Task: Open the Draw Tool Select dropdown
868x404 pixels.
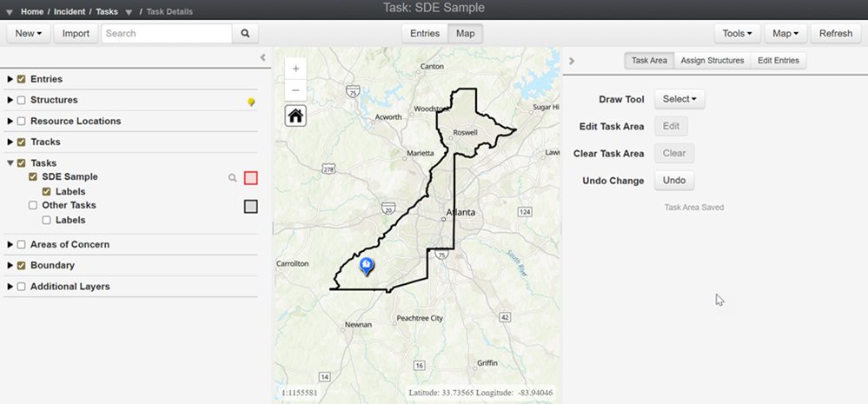Action: (x=679, y=99)
